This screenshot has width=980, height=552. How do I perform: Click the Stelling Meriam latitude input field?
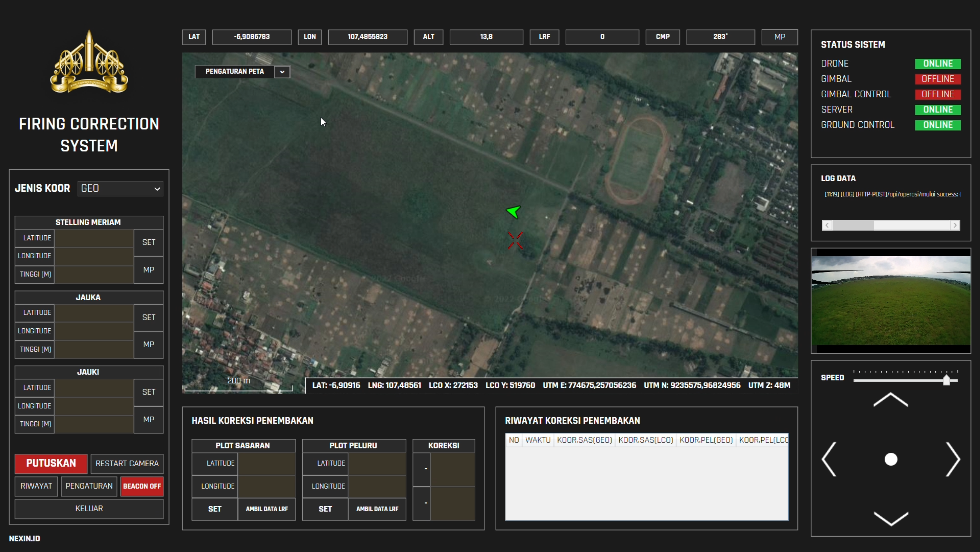pos(94,238)
